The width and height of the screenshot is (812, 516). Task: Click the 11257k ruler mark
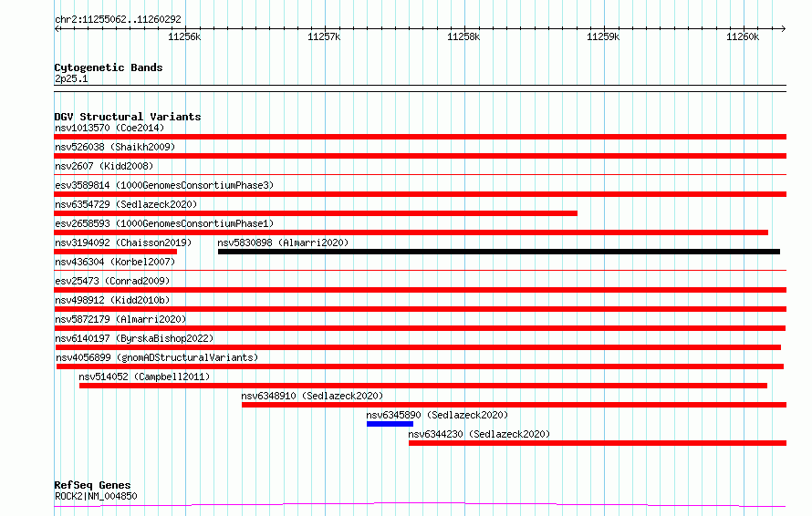point(324,36)
